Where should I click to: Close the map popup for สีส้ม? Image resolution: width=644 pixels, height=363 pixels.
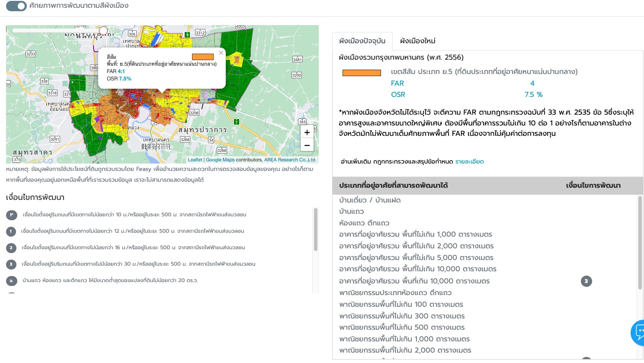click(x=221, y=53)
